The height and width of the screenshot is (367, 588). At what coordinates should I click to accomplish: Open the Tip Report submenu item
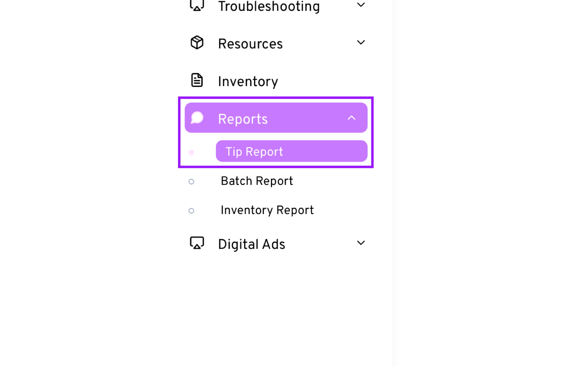[254, 152]
